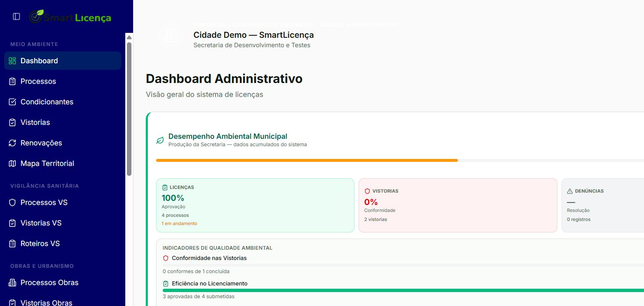
Task: Open the Dashboard menu item
Action: pyautogui.click(x=62, y=61)
